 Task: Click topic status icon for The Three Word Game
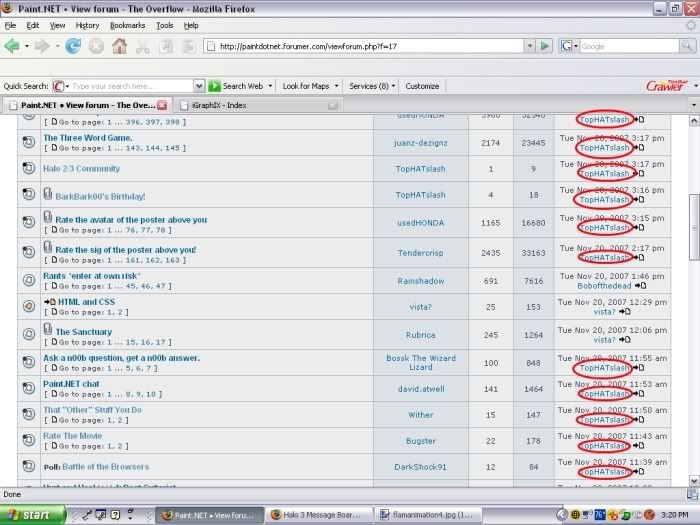click(29, 142)
